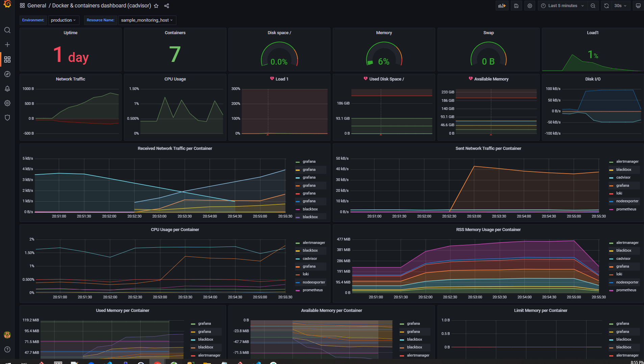Open the Server Admin shield icon
Viewport: 644px width, 364px height.
coord(7,118)
